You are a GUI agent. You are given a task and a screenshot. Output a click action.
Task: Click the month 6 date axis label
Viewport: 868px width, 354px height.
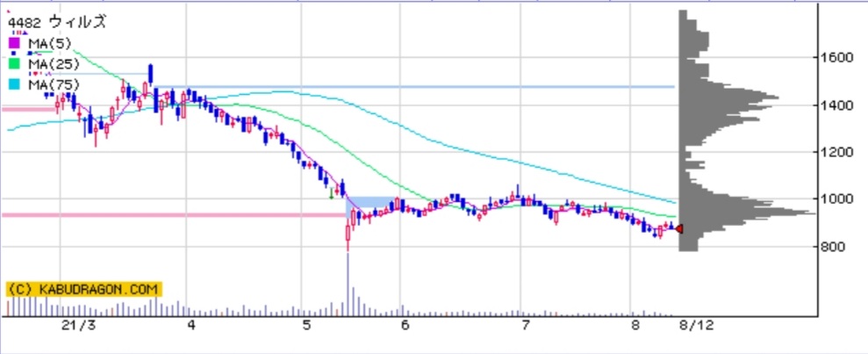point(405,325)
